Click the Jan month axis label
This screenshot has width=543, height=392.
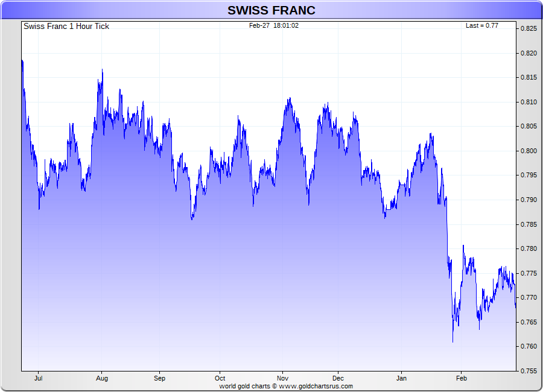tap(401, 378)
